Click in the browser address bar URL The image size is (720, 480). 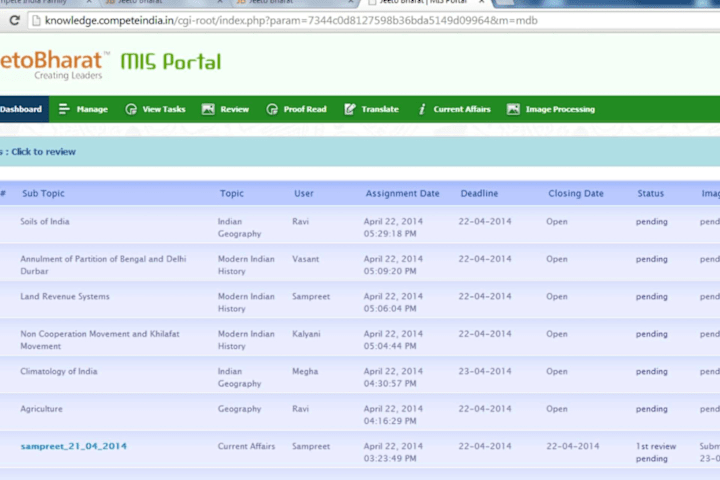(x=291, y=21)
